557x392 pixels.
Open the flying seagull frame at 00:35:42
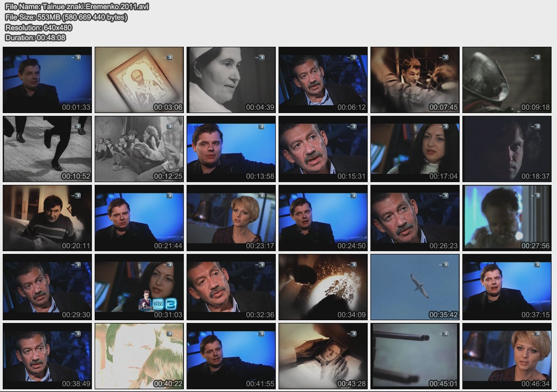[x=415, y=287]
